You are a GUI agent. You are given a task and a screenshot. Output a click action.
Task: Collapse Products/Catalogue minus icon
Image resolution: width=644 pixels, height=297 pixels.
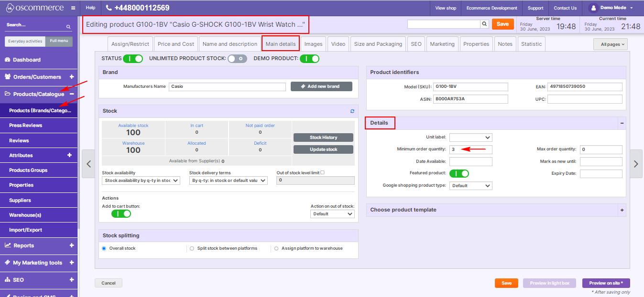pyautogui.click(x=72, y=94)
